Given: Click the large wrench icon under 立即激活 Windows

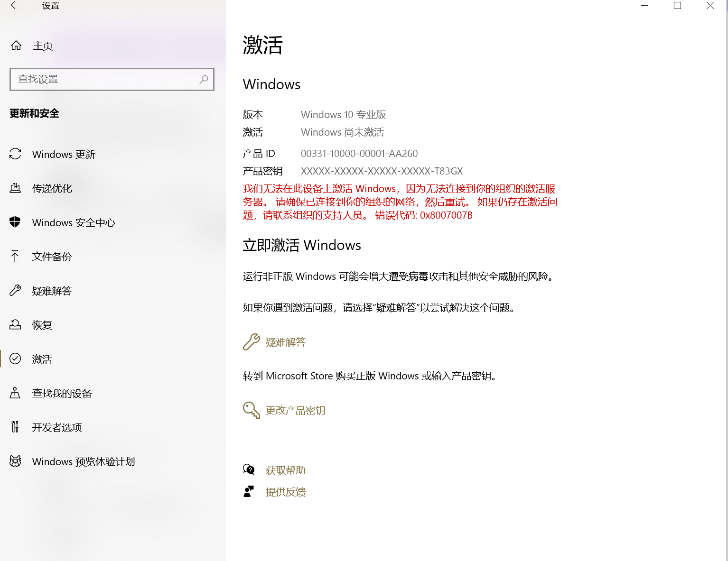Looking at the screenshot, I should [252, 342].
